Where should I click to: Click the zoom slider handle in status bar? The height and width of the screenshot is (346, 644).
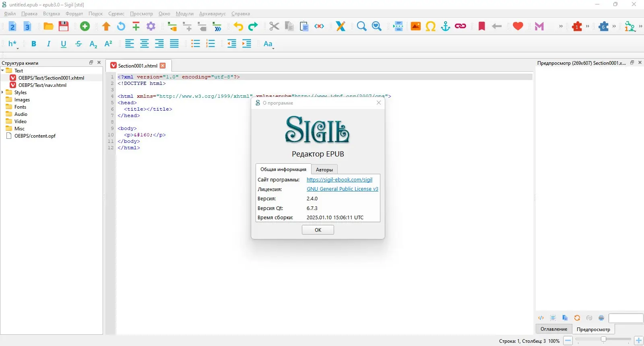tap(603, 340)
